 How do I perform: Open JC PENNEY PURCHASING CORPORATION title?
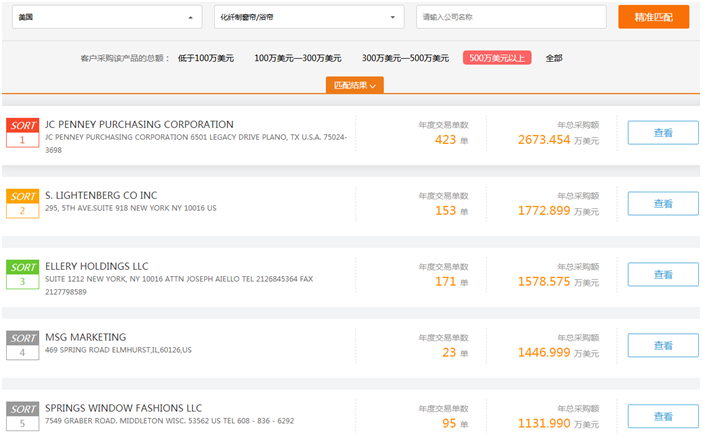point(139,124)
